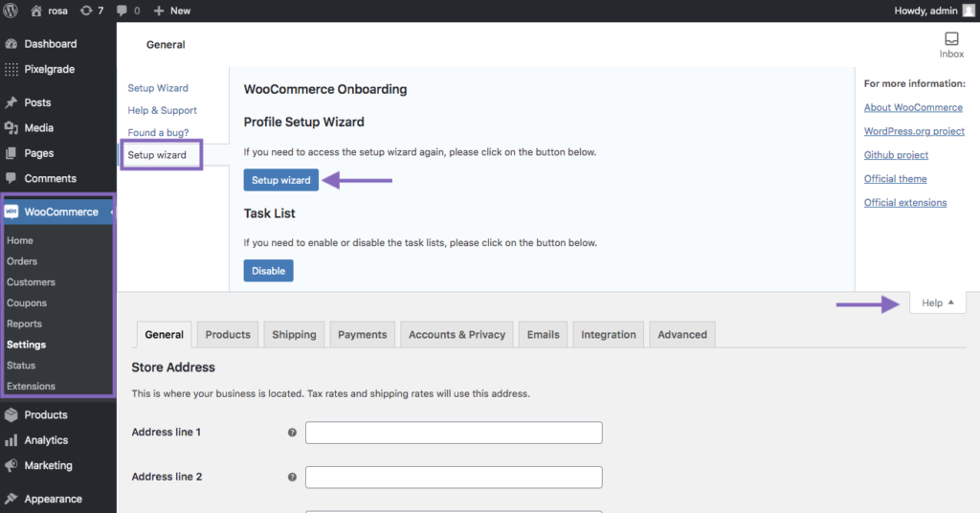Open the Reports submenu item

(x=24, y=323)
